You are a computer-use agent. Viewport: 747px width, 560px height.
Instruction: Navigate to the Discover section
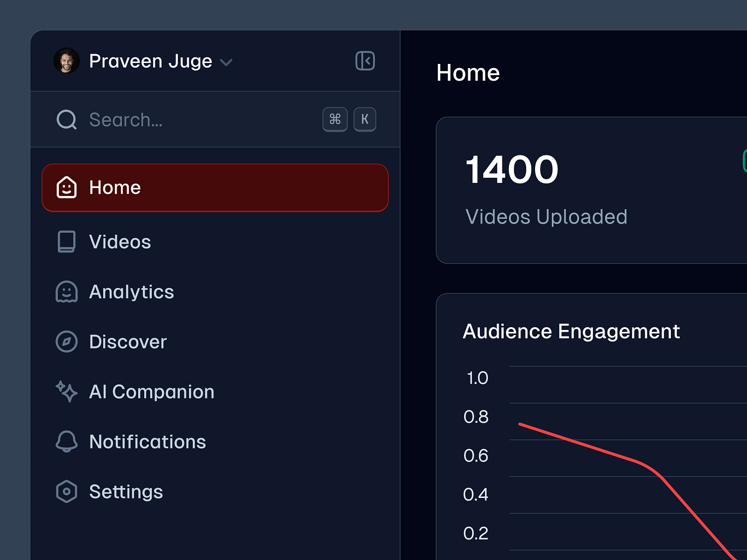coord(128,342)
